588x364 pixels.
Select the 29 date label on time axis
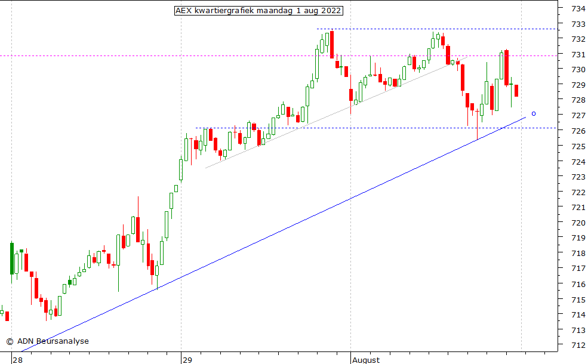click(x=187, y=360)
